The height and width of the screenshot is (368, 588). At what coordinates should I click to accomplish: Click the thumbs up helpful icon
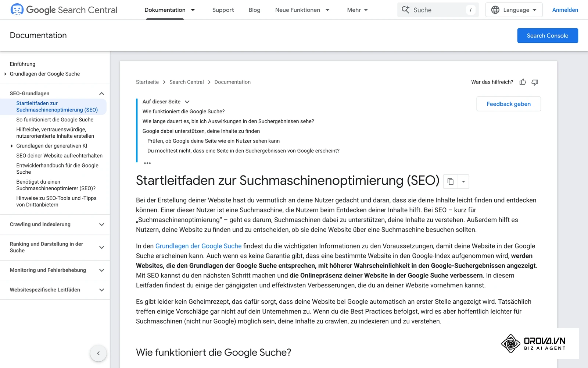[x=523, y=82]
